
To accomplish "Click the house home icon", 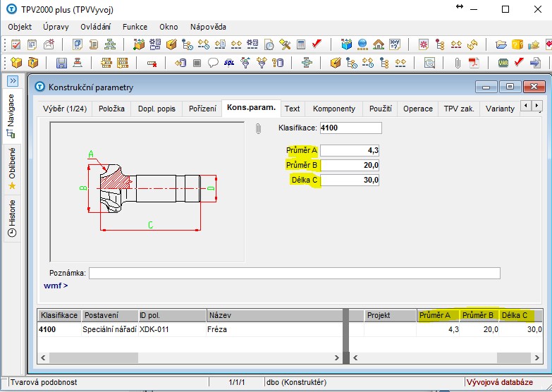I will (379, 44).
